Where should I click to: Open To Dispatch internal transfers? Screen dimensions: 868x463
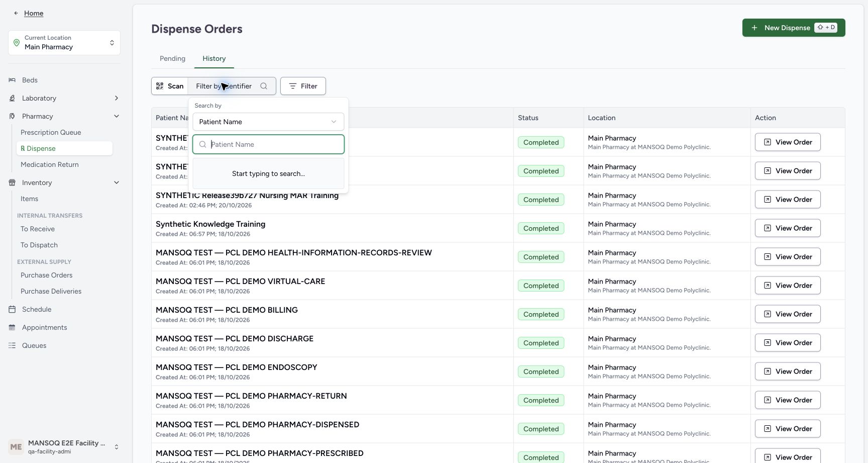tap(39, 245)
